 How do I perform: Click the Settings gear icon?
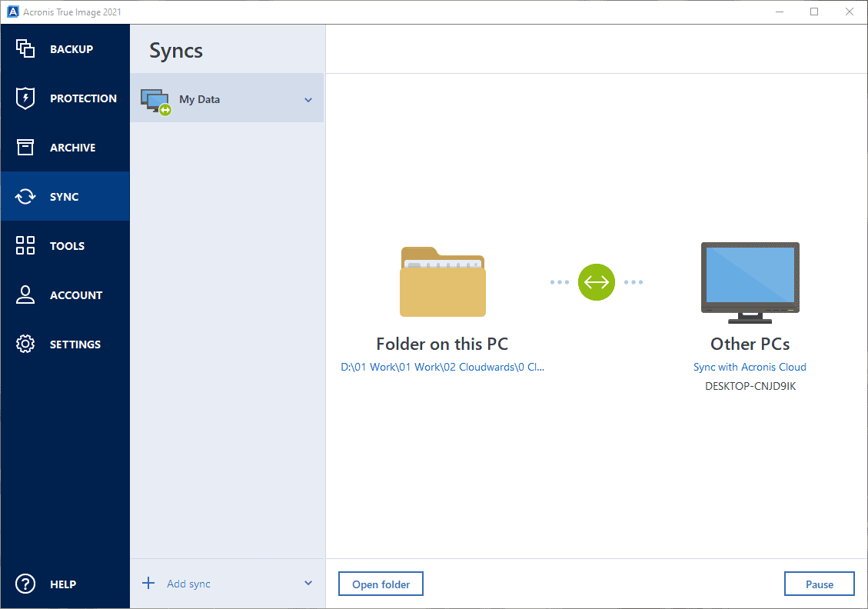25,344
